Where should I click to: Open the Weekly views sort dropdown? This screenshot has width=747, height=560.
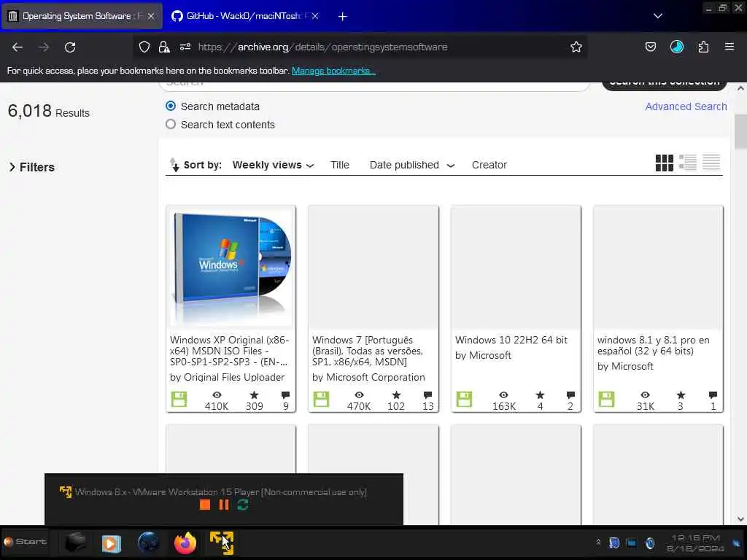click(273, 165)
